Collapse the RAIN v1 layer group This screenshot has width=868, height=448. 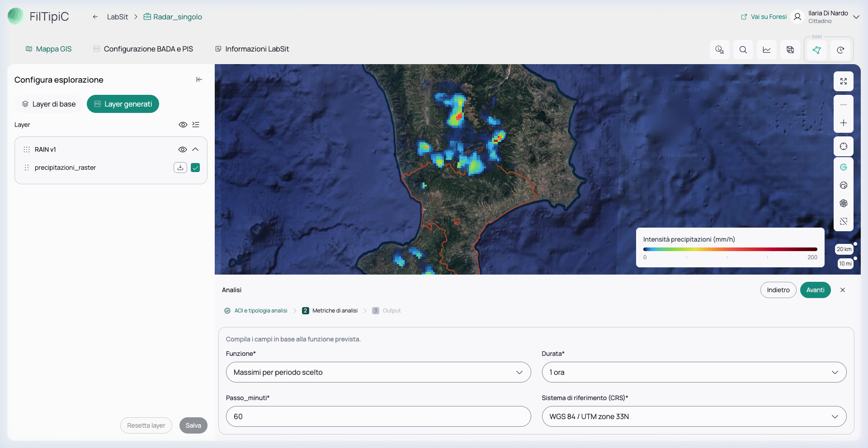click(195, 149)
